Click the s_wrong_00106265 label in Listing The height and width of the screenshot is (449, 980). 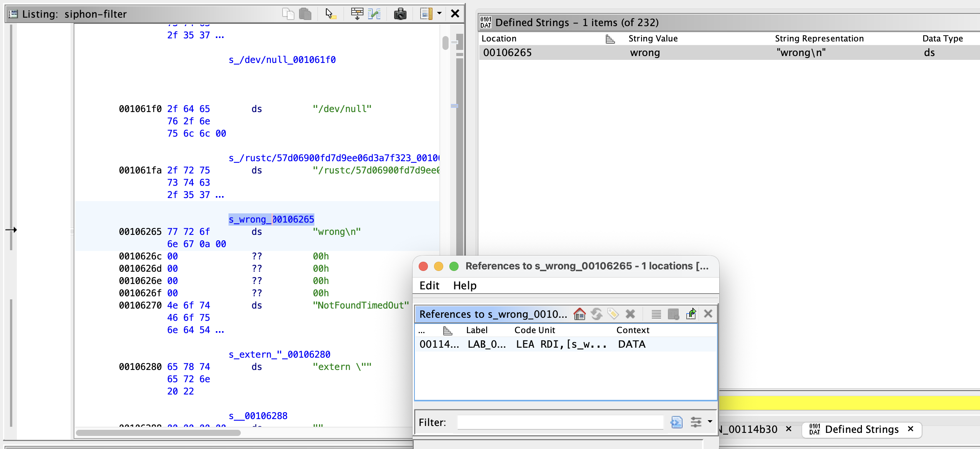coord(271,220)
